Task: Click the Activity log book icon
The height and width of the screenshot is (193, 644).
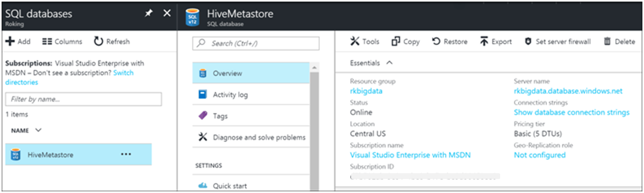Action: [x=203, y=95]
